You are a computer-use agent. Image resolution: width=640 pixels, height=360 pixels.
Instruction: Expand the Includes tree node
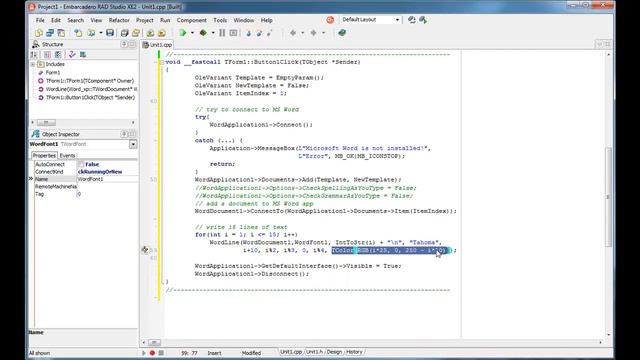pos(33,64)
